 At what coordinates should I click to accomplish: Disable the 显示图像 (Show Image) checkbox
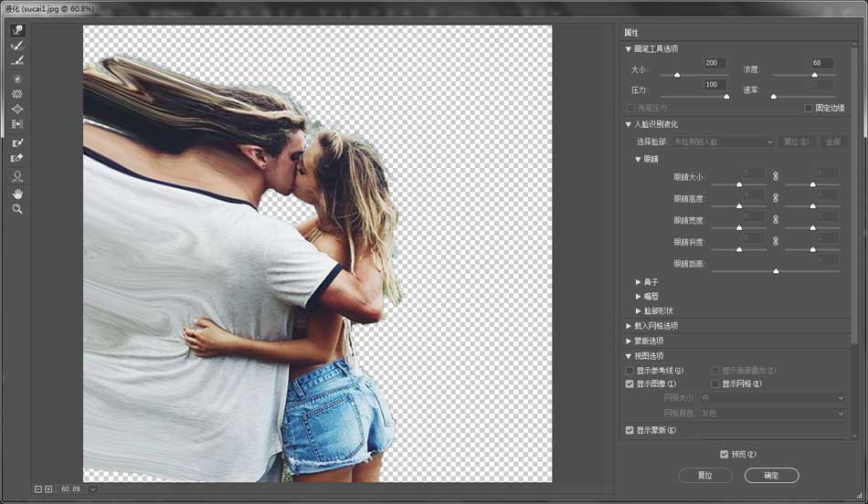click(x=630, y=384)
